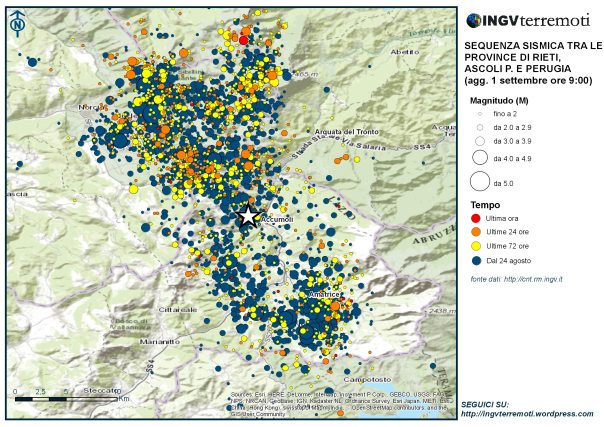Select the 'da 4.0 a 4.9' legend circle

coord(479,157)
